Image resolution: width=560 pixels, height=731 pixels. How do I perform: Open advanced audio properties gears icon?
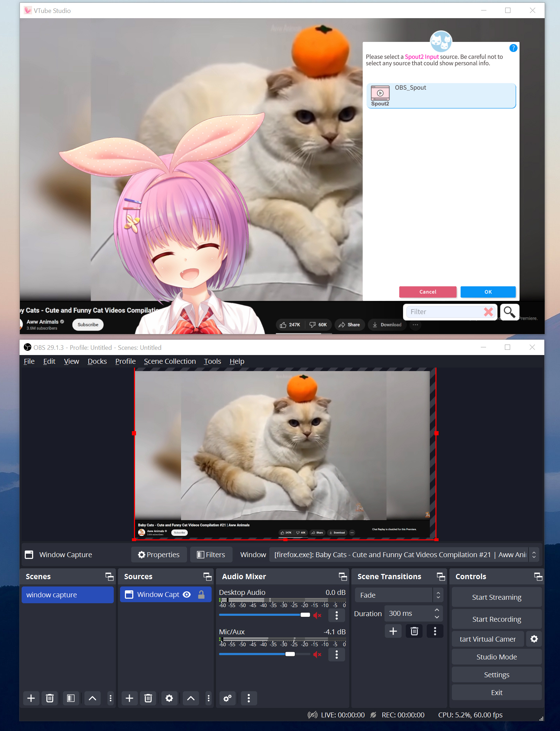coord(227,698)
